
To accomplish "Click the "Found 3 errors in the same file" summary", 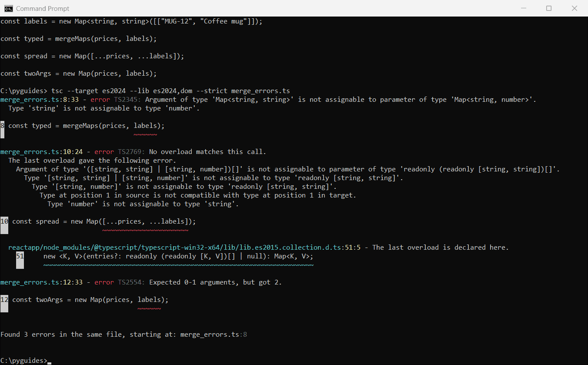I will pos(124,335).
